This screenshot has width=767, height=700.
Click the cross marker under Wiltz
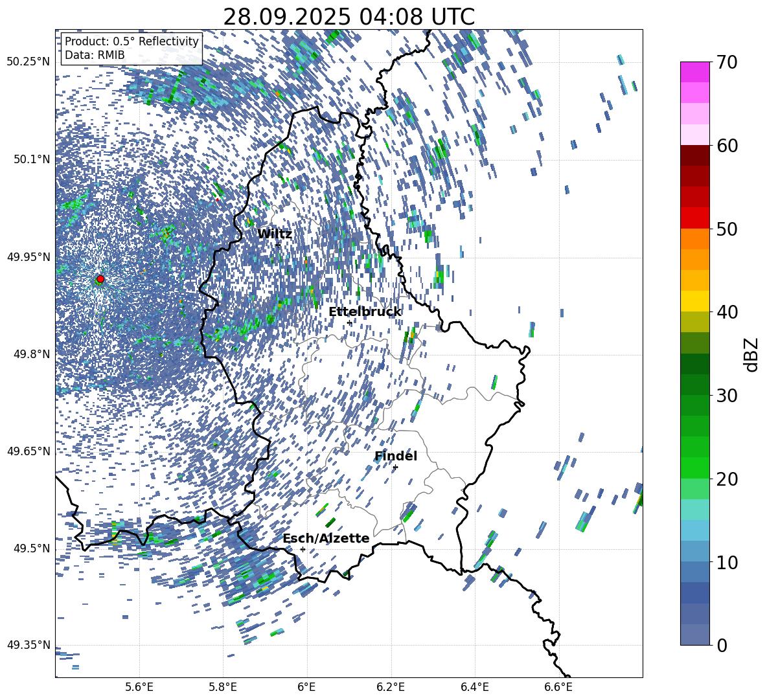coord(278,245)
